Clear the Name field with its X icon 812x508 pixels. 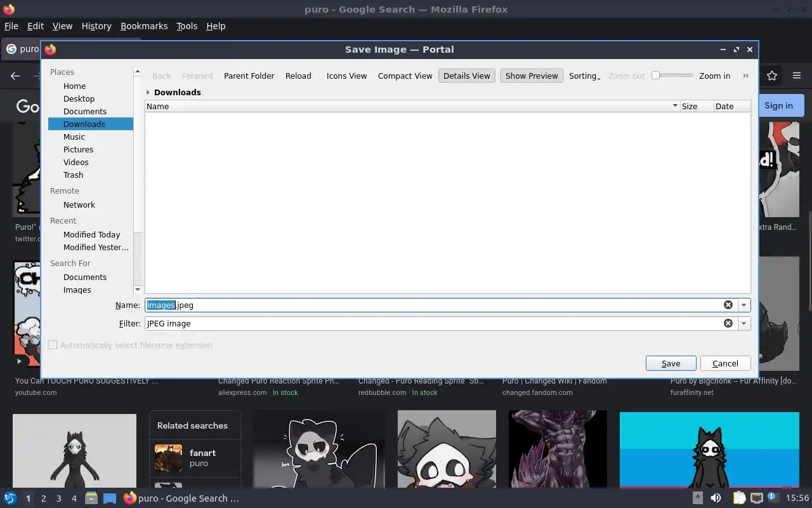[x=728, y=305]
